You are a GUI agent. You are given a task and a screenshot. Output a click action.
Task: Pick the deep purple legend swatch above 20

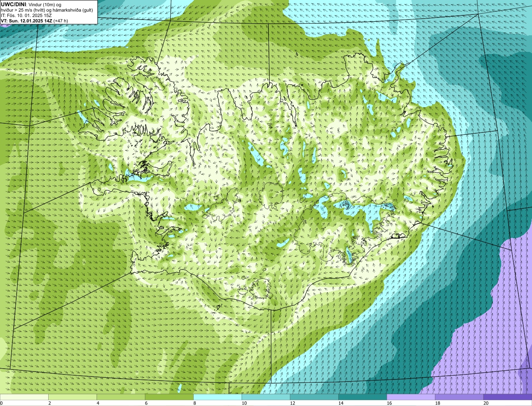click(507, 397)
